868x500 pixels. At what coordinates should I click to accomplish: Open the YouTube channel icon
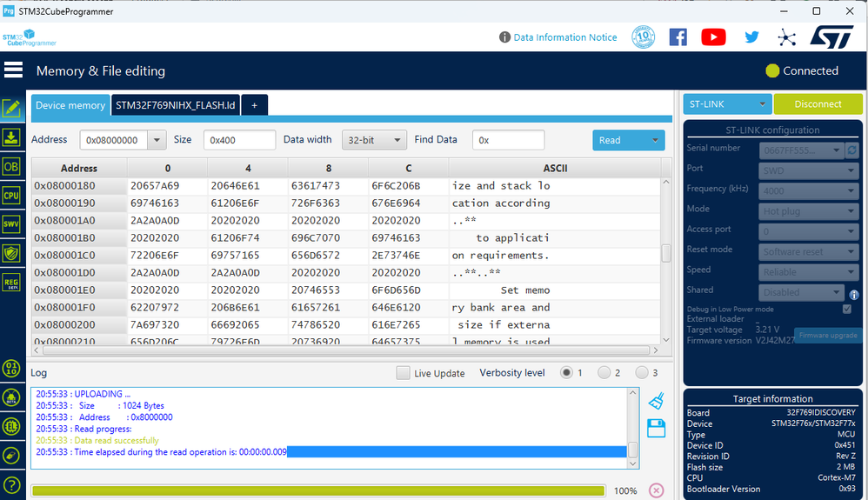[713, 37]
